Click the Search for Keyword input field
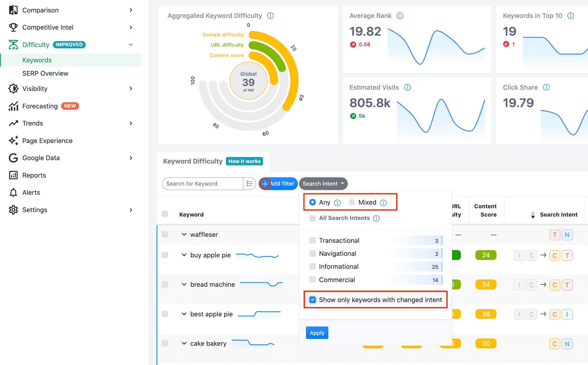Viewport: 588px width, 365px height. (x=203, y=184)
